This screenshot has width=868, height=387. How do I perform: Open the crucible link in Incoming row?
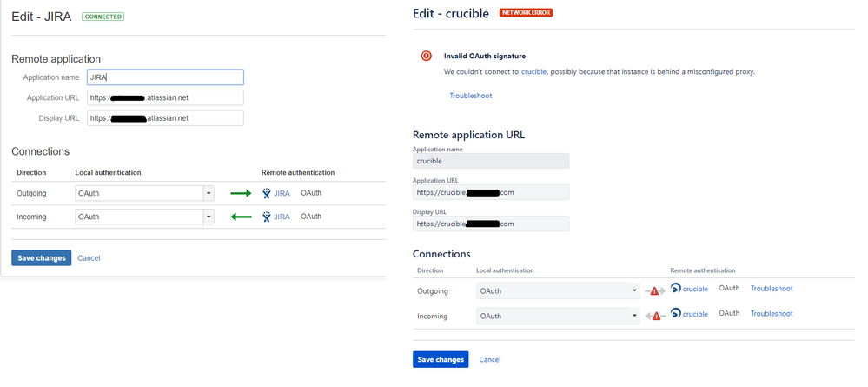click(x=695, y=314)
